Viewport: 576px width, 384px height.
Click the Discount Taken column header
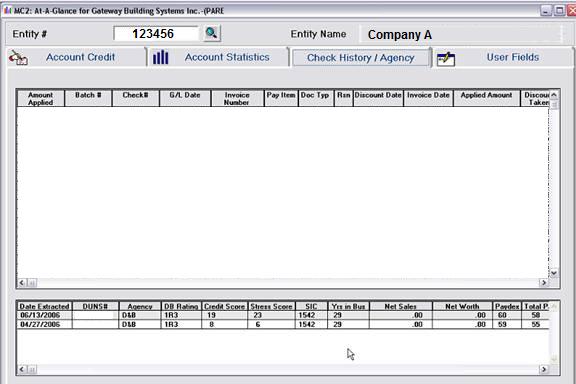pos(535,98)
